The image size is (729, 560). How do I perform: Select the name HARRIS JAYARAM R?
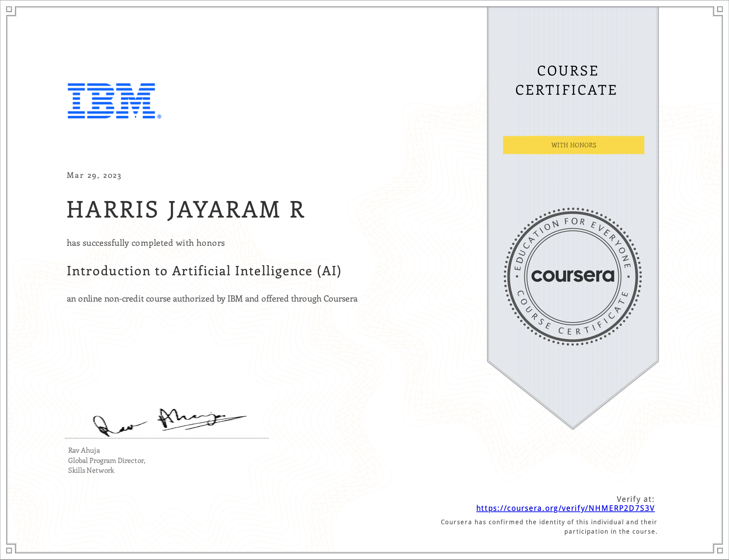pos(185,210)
